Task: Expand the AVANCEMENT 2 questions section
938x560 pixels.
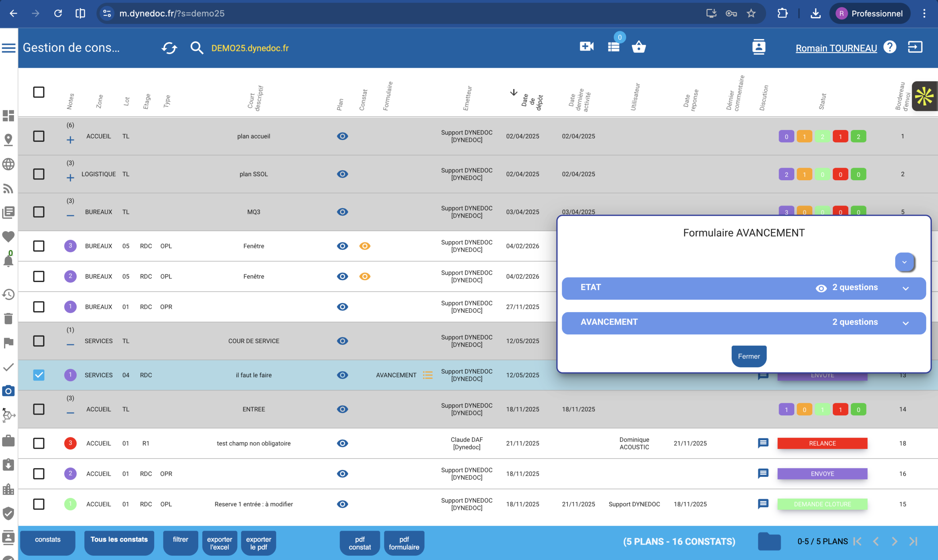Action: pyautogui.click(x=905, y=323)
